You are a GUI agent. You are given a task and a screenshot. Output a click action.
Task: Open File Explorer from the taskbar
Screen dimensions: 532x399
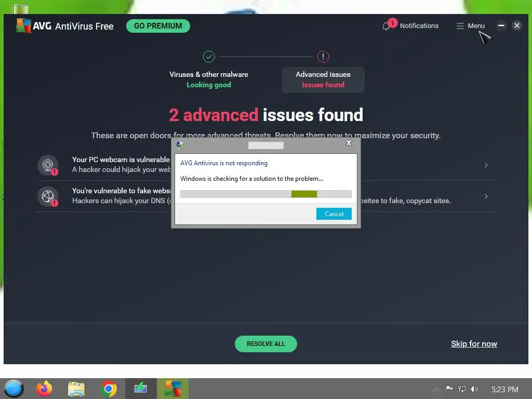[76, 389]
